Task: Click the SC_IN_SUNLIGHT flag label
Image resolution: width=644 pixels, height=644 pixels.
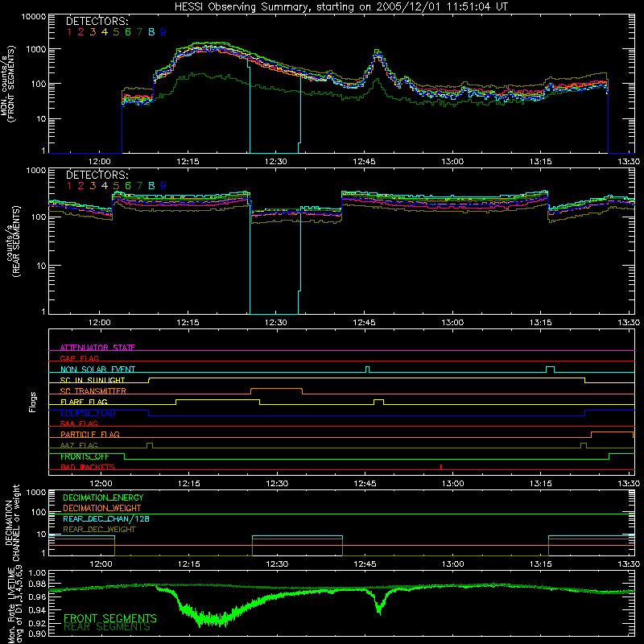Action: click(93, 380)
